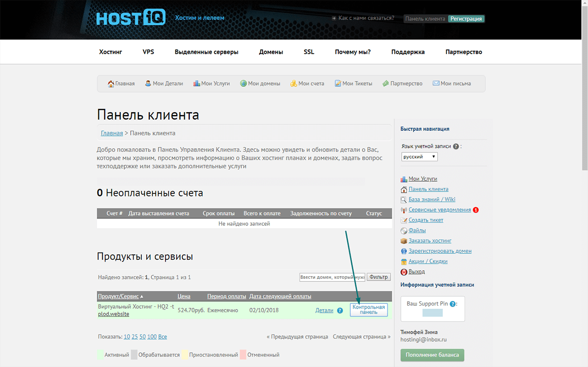This screenshot has height=367, width=588.
Task: Sort by Период оплаты column header
Action: tap(226, 296)
